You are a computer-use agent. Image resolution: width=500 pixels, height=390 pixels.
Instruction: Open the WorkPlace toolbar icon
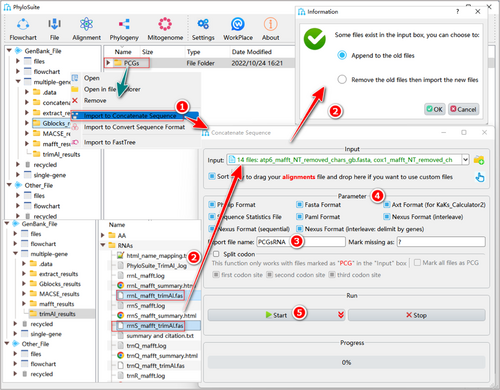pyautogui.click(x=238, y=24)
